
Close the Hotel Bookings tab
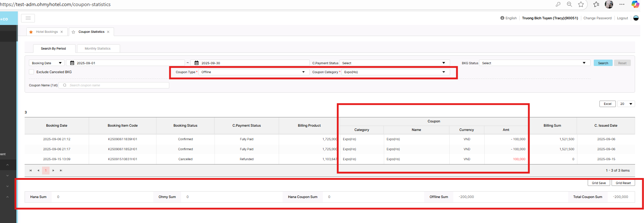coord(62,32)
